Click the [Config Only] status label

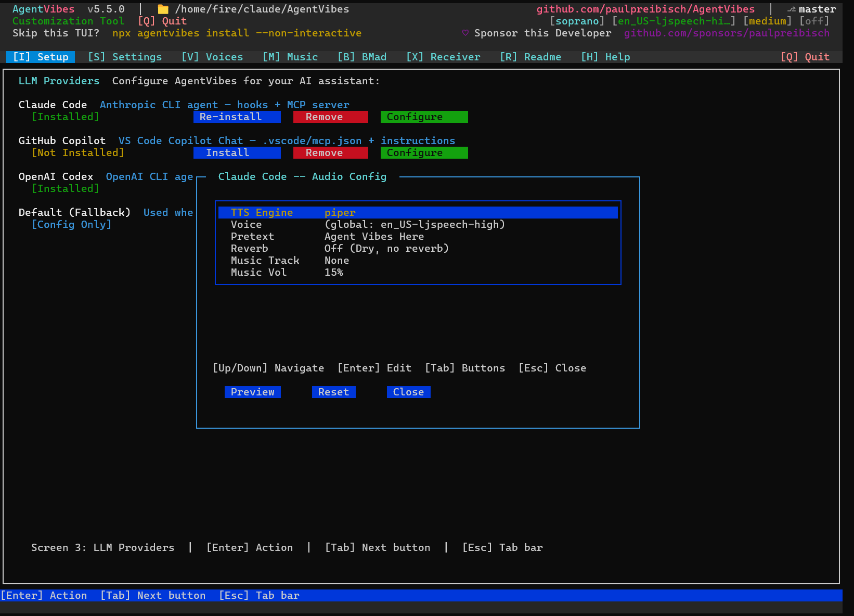pyautogui.click(x=72, y=224)
